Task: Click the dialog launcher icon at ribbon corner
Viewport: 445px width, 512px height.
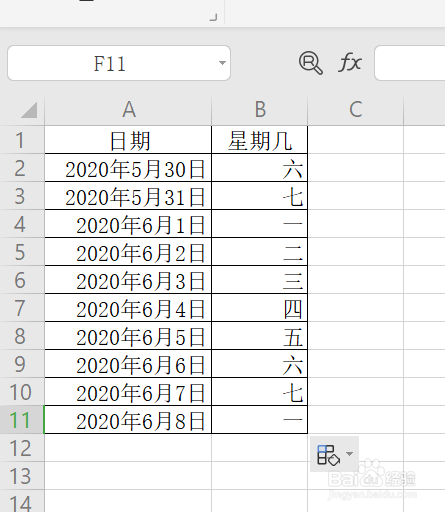Action: 214,17
